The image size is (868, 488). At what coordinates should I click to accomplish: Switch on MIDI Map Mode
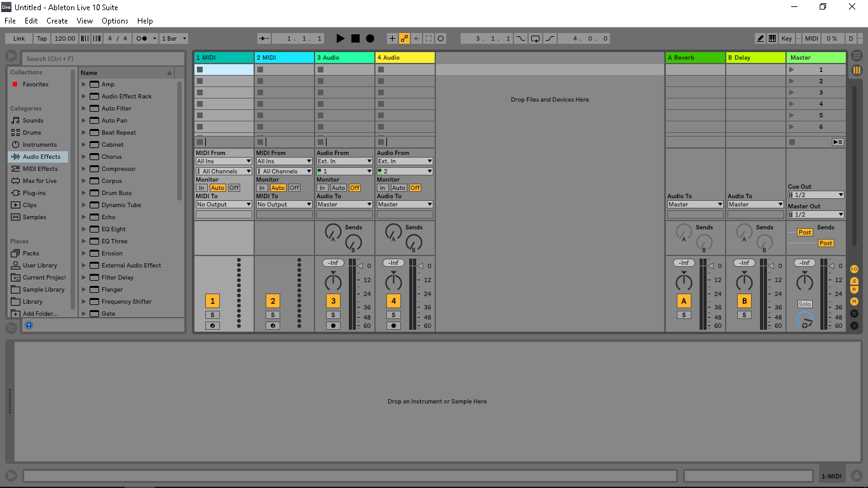click(x=811, y=38)
